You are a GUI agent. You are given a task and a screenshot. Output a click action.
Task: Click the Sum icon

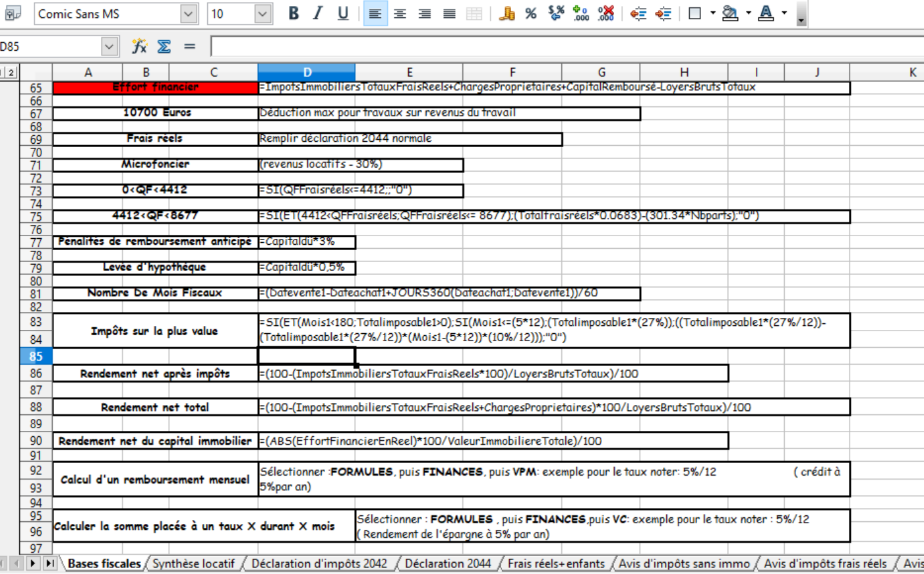(164, 46)
